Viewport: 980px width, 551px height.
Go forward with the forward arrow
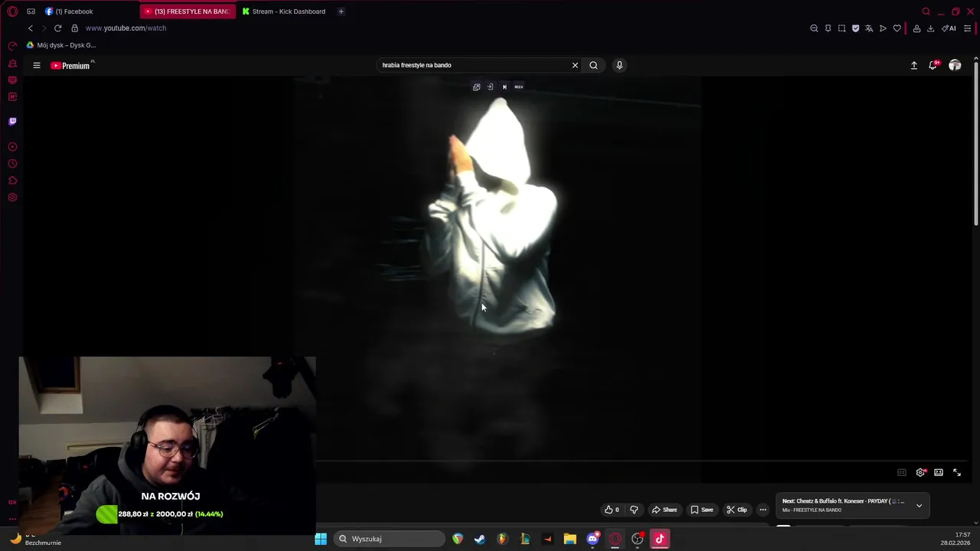(44, 28)
